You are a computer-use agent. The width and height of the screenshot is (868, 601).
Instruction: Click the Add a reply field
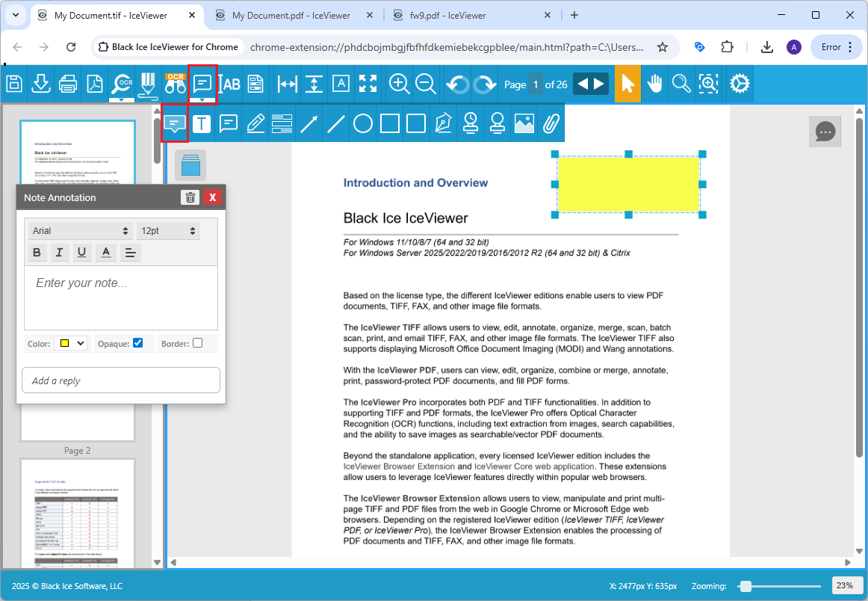coord(121,380)
